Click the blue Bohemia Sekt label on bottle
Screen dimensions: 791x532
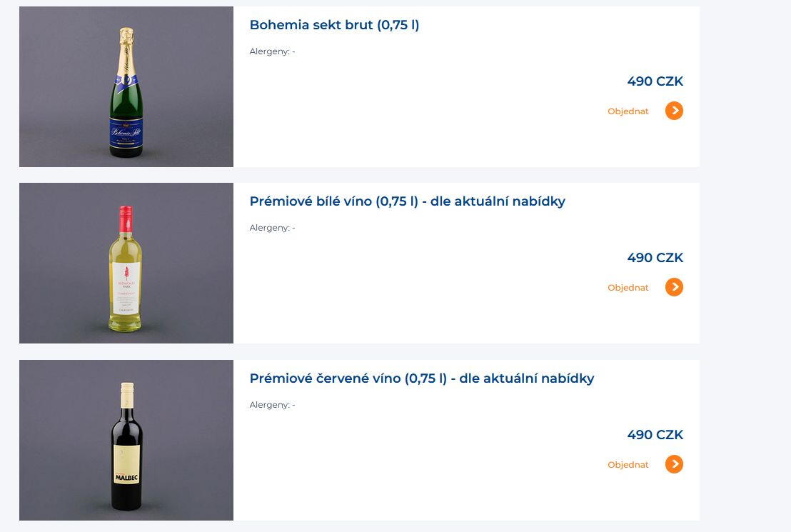pyautogui.click(x=126, y=132)
